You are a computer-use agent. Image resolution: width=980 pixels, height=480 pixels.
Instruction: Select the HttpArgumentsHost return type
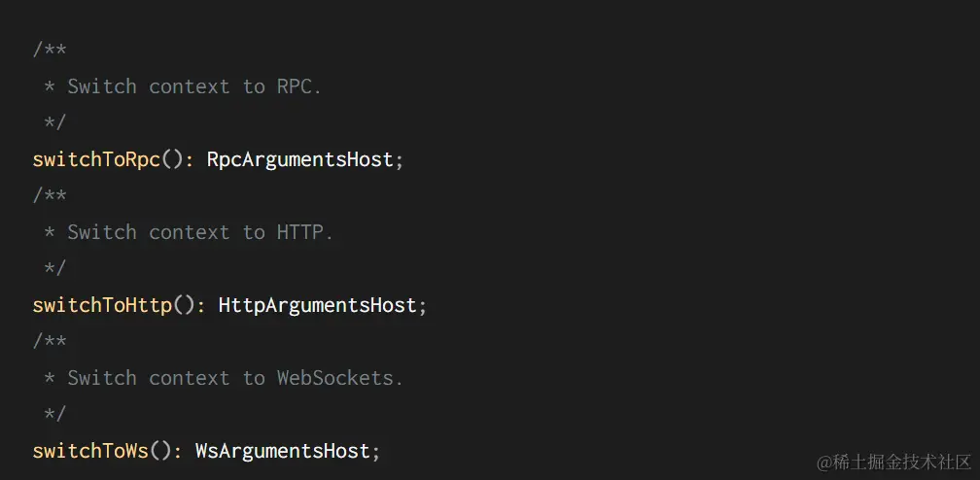[317, 305]
